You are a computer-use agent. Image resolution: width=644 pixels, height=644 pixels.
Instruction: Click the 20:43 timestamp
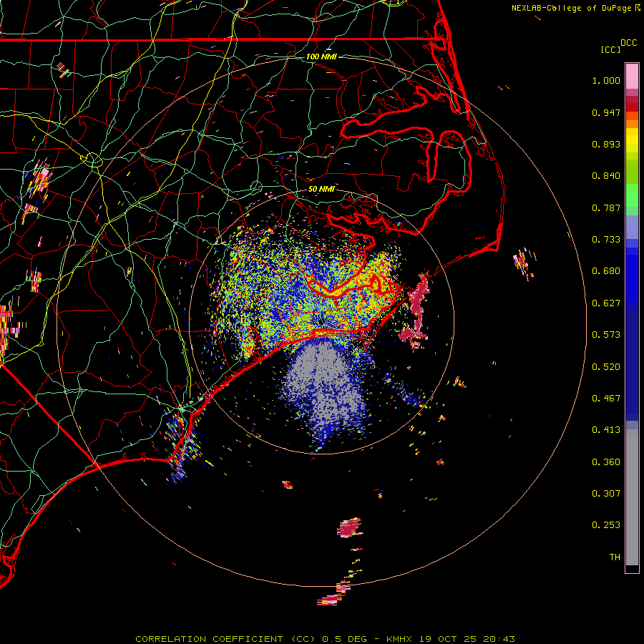click(x=499, y=639)
